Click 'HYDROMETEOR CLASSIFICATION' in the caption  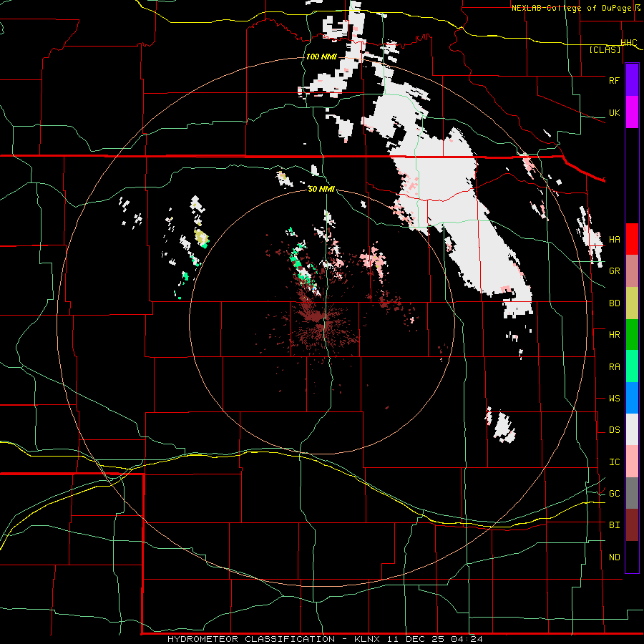pyautogui.click(x=251, y=639)
